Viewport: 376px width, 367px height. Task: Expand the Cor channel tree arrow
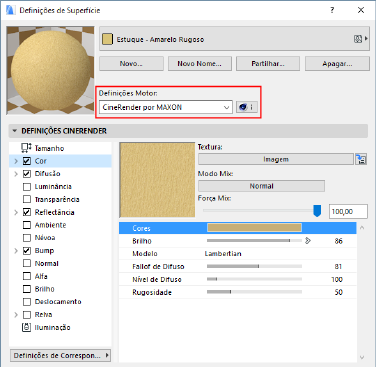point(16,161)
